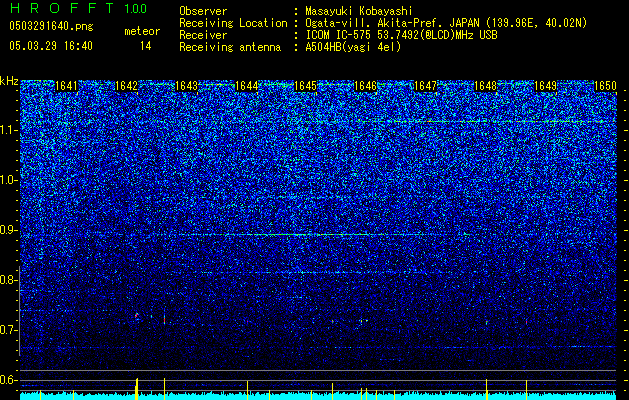Image resolution: width=629 pixels, height=400 pixels.
Task: Click the meteor count value 14
Action: (146, 46)
